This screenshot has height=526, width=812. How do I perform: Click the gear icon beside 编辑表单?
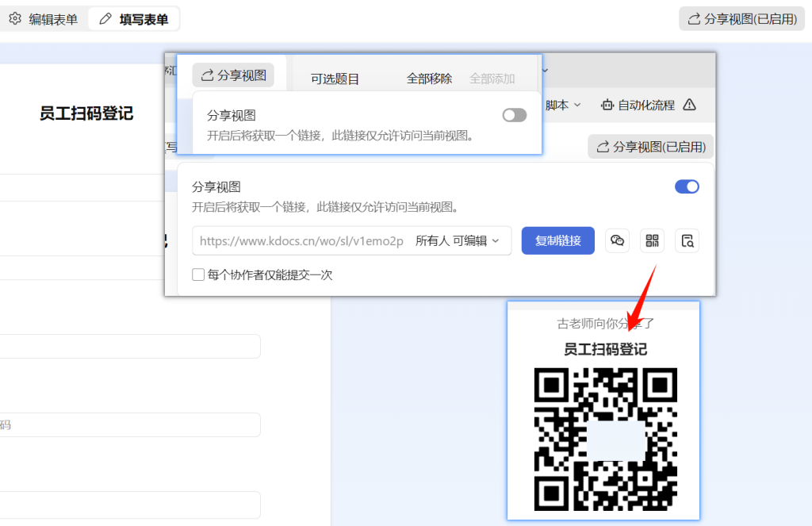tap(15, 19)
